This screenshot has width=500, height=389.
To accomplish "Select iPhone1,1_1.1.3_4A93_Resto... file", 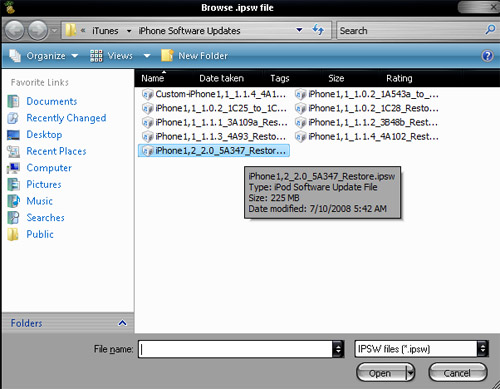I will (x=214, y=137).
